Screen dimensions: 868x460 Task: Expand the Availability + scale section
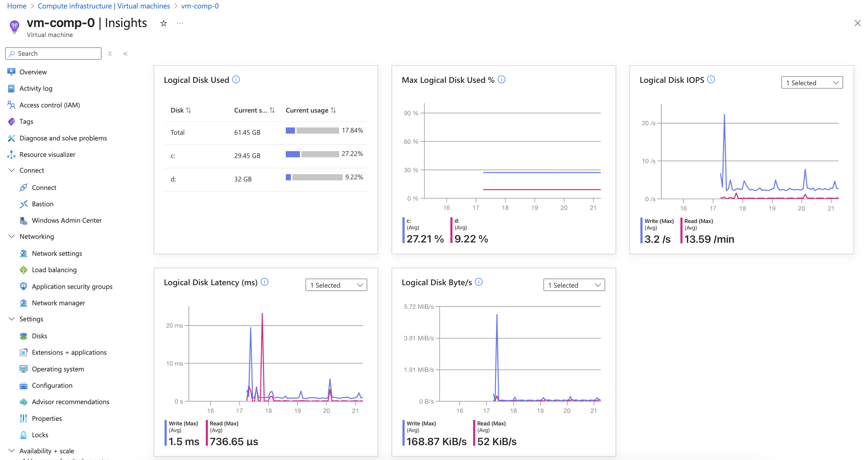[11, 451]
